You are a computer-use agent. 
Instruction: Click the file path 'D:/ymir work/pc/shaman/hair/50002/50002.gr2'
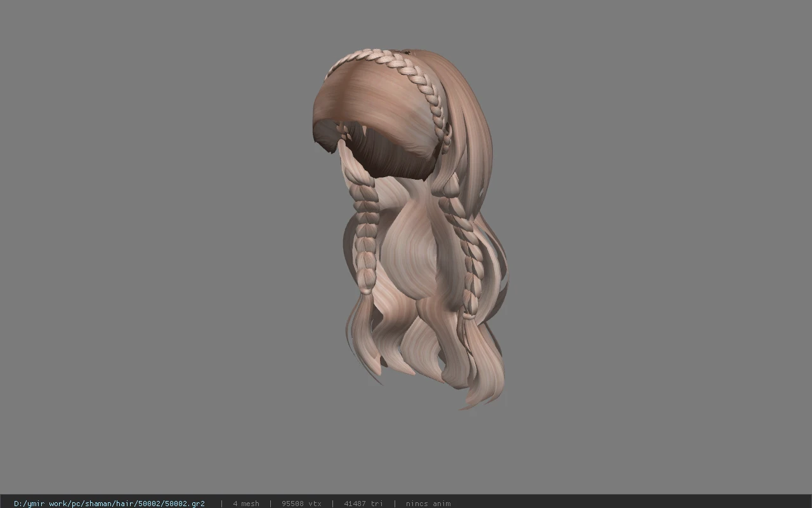coord(109,504)
